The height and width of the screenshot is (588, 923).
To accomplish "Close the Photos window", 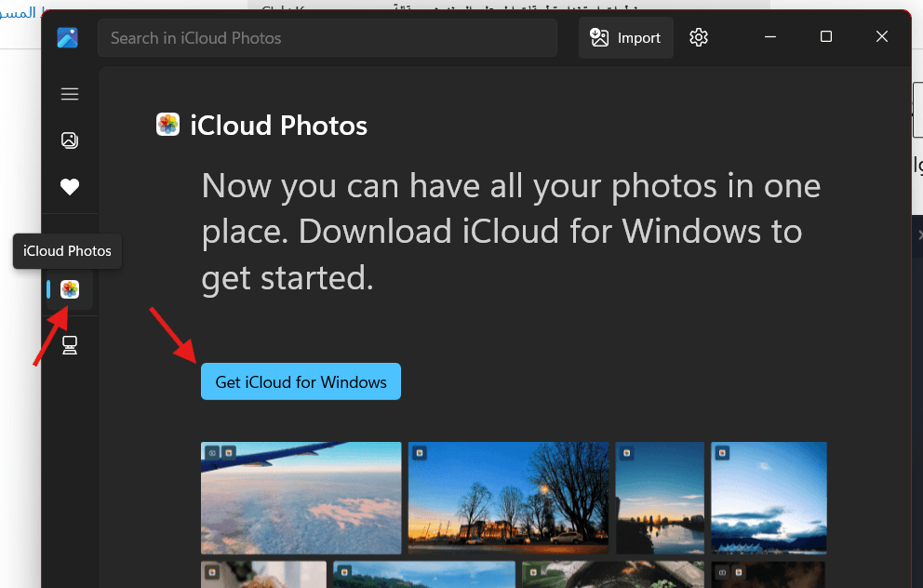I will tap(881, 36).
